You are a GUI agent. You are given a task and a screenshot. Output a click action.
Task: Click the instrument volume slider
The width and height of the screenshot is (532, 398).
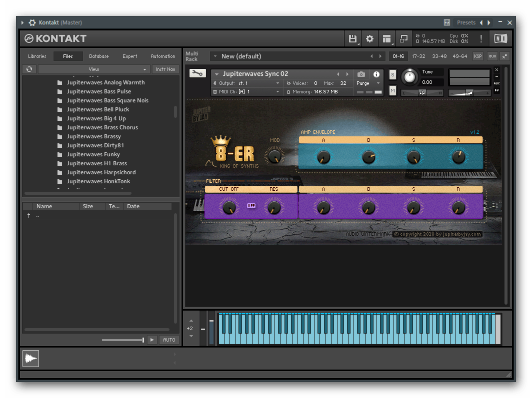tap(469, 93)
